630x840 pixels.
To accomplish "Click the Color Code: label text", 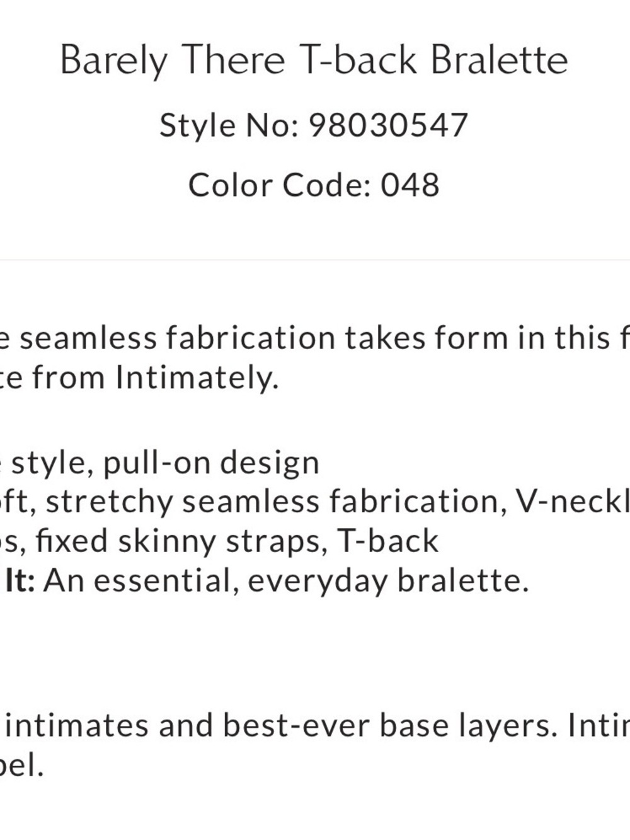I will [x=279, y=185].
